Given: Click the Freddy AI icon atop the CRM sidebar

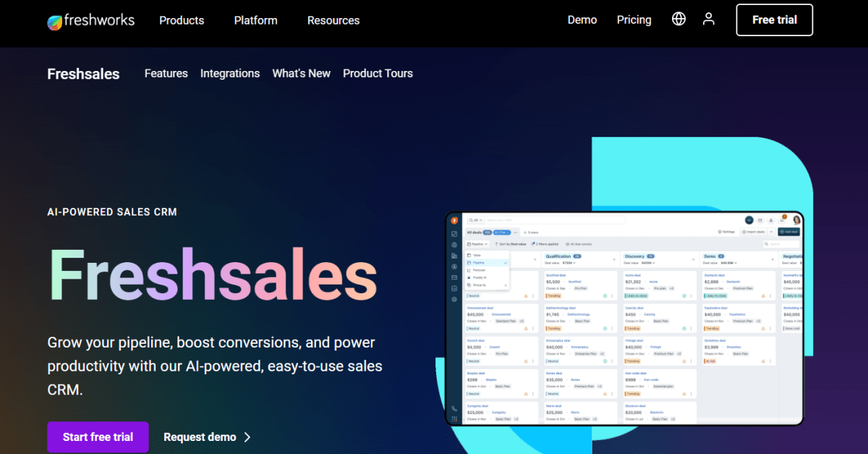Looking at the screenshot, I should (454, 222).
